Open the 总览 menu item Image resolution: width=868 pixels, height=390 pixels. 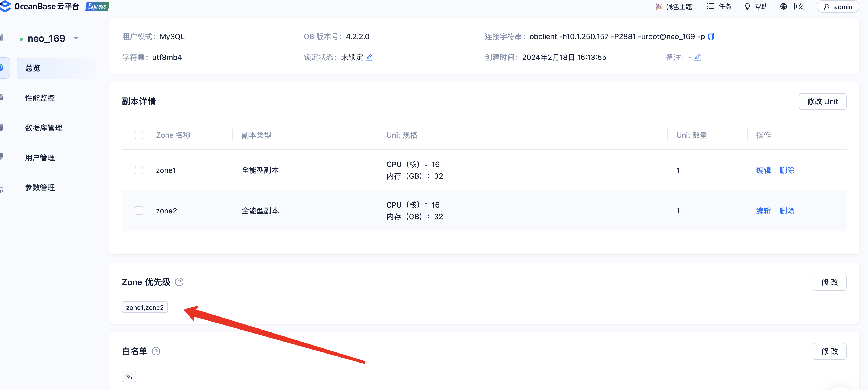56,68
